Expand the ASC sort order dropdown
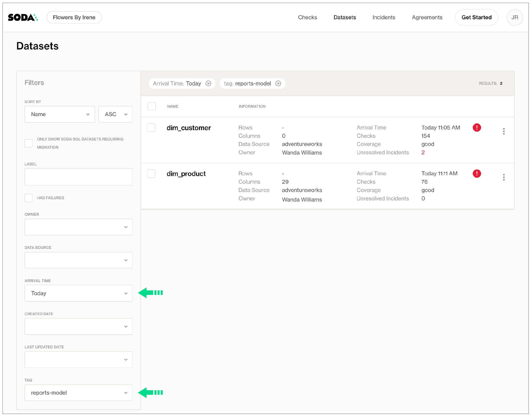The height and width of the screenshot is (417, 532). [x=115, y=114]
